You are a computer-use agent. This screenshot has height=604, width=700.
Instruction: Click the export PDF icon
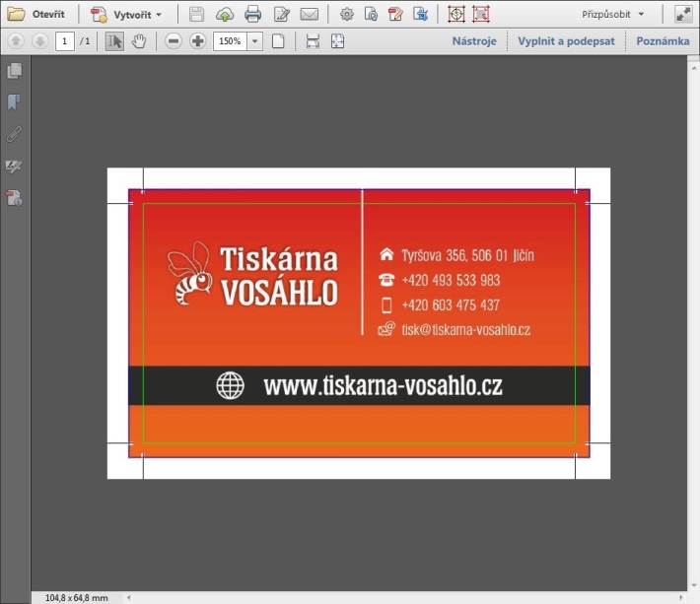(420, 14)
